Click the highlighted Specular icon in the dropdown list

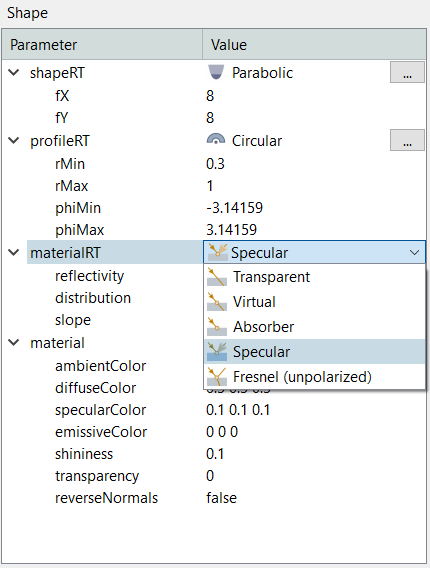click(217, 352)
